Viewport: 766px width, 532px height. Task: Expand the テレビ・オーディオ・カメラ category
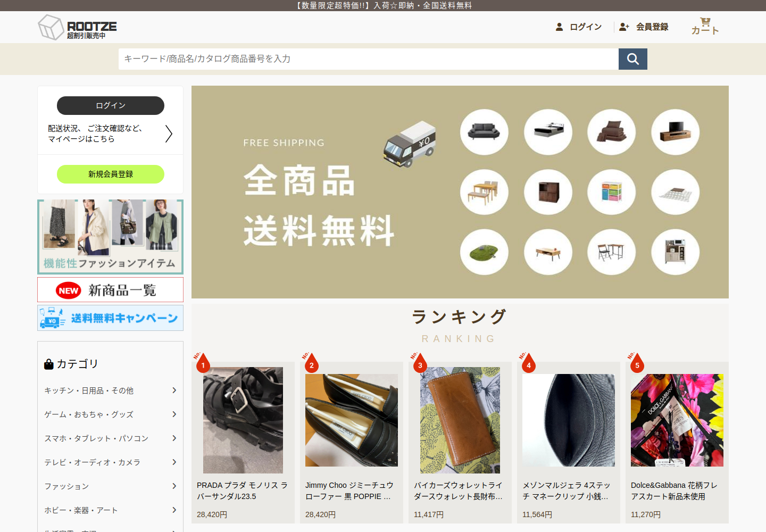(x=110, y=462)
